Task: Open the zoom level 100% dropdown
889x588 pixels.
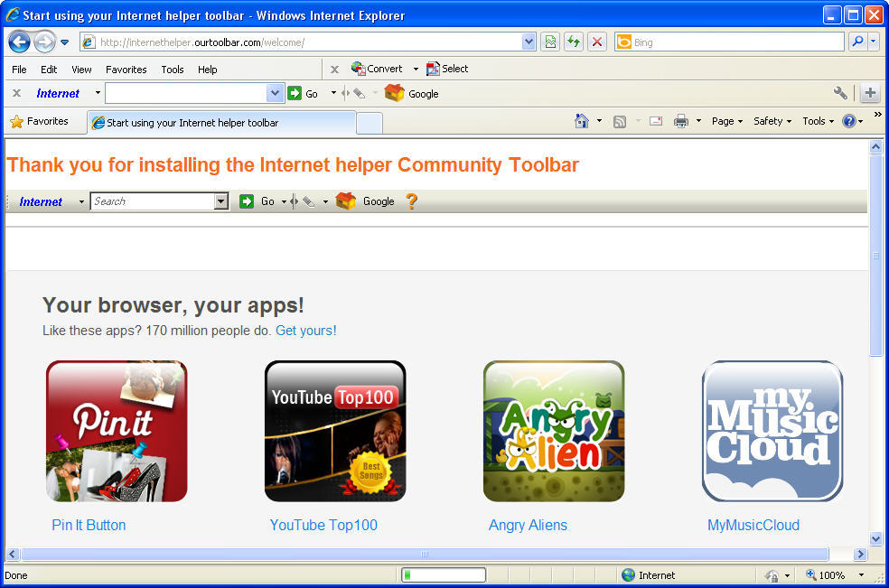Action: coord(861,575)
